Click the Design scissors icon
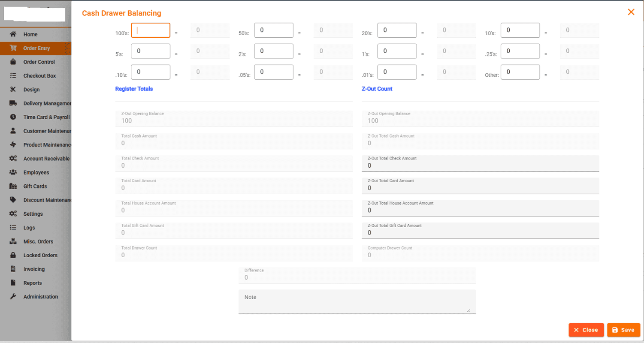 coord(13,90)
